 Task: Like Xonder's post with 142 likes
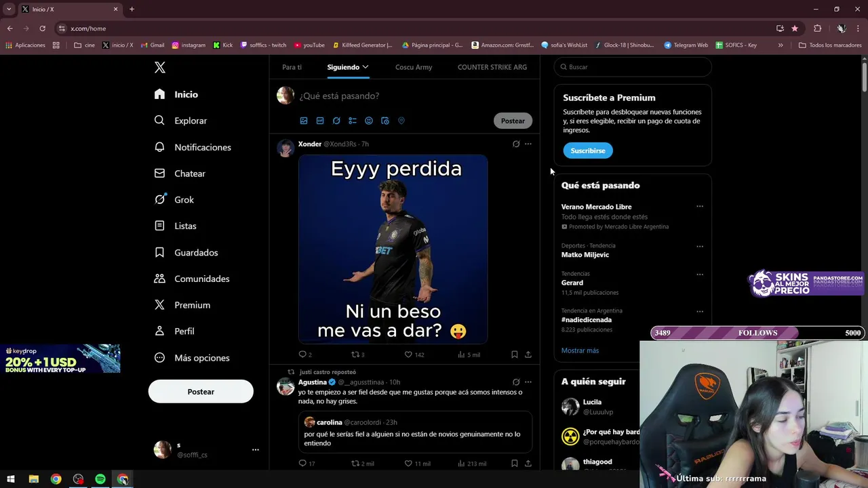click(x=414, y=354)
